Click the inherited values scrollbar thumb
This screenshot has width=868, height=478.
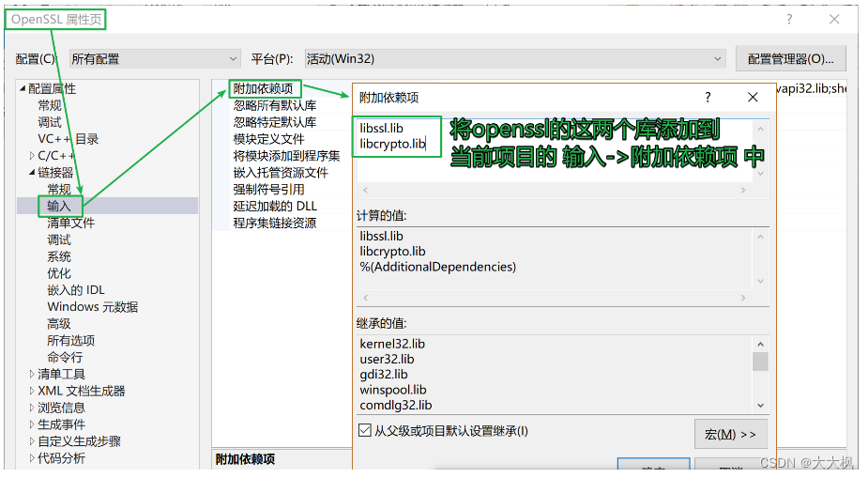[761, 362]
